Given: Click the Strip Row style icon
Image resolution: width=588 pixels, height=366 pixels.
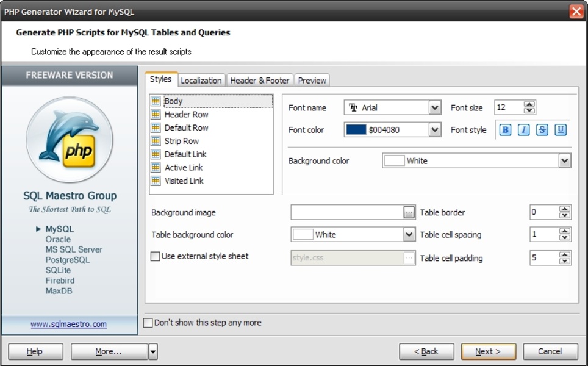Looking at the screenshot, I should click(156, 141).
